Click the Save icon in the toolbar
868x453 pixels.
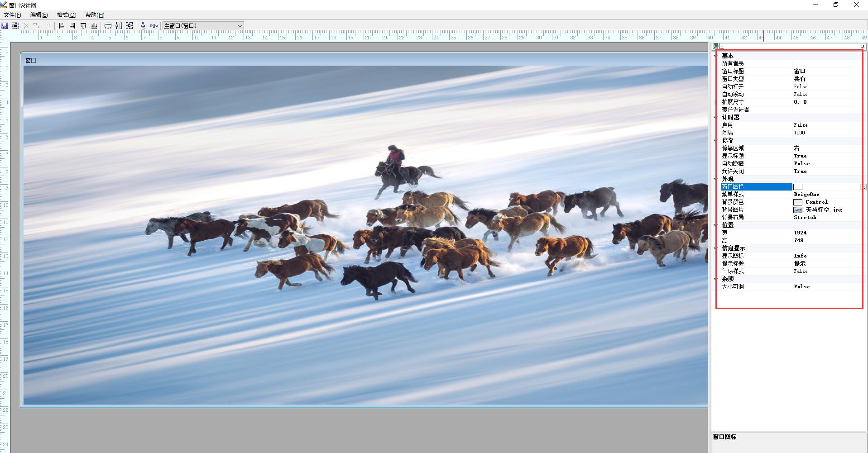[x=5, y=26]
